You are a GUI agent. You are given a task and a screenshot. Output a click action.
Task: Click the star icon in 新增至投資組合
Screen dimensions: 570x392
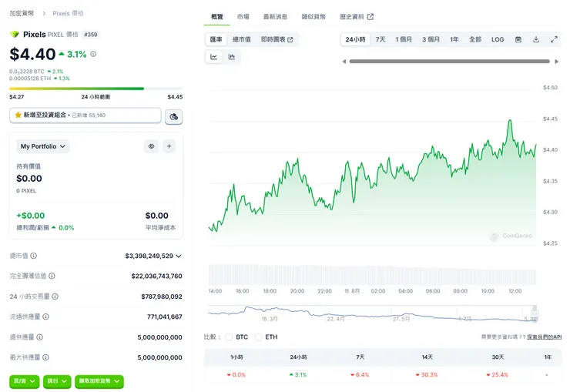point(18,115)
